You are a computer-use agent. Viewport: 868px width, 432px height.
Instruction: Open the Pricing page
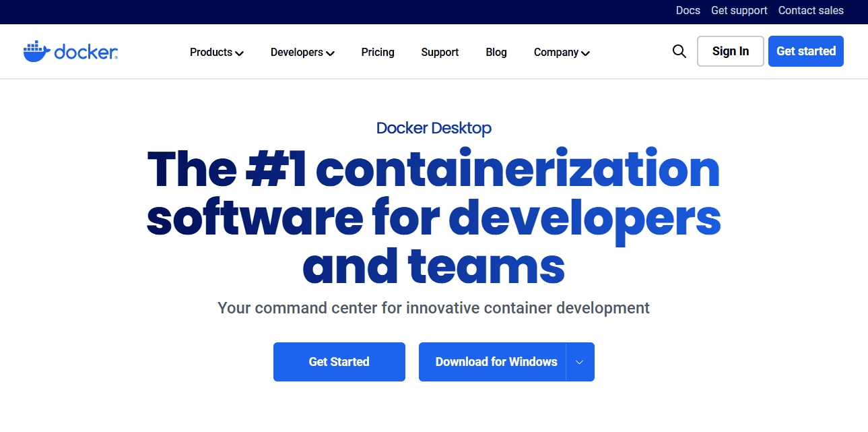(378, 52)
